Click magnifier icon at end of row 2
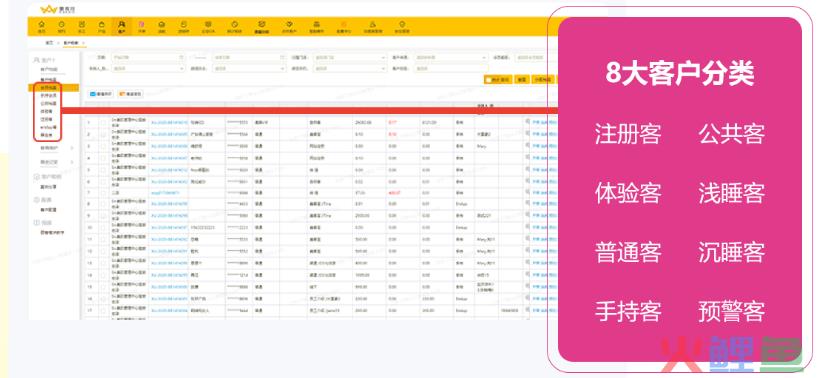Screen dimensions: 828x378 coord(527,134)
